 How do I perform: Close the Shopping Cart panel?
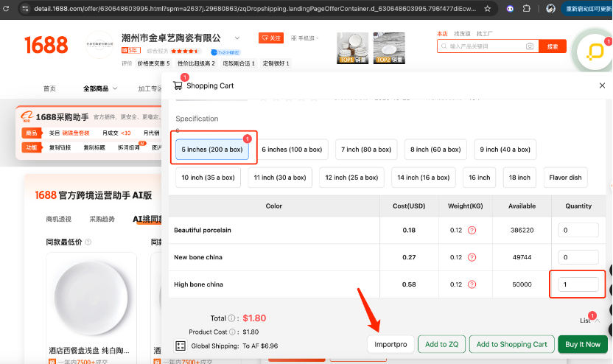click(602, 85)
